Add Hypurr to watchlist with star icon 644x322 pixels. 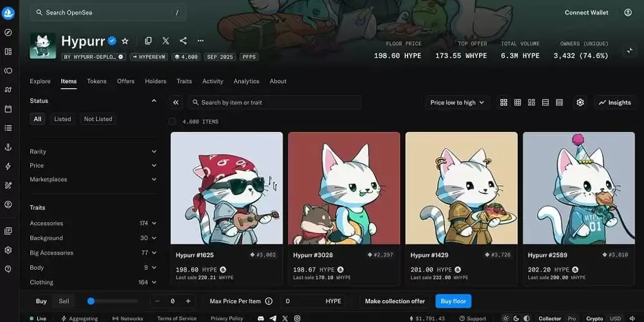[126, 41]
